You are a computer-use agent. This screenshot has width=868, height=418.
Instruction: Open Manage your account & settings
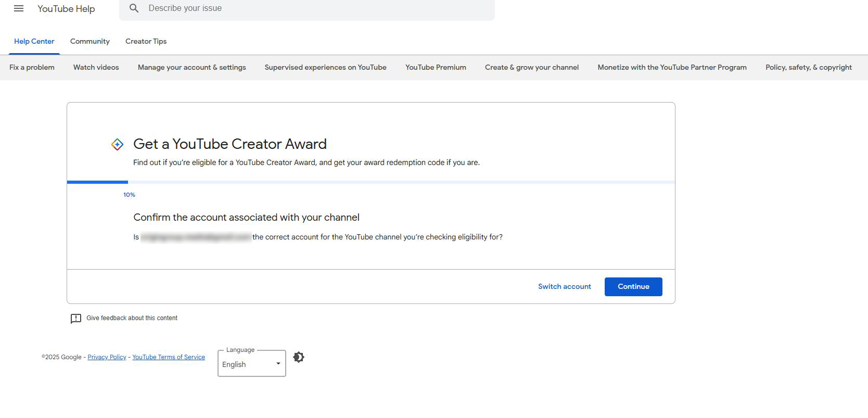coord(192,68)
